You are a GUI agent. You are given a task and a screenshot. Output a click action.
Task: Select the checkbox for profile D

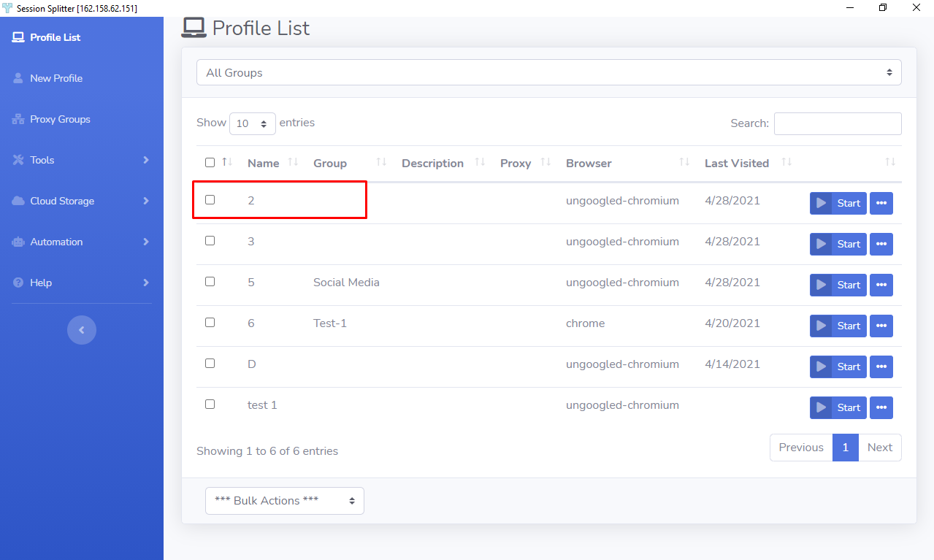pyautogui.click(x=210, y=363)
